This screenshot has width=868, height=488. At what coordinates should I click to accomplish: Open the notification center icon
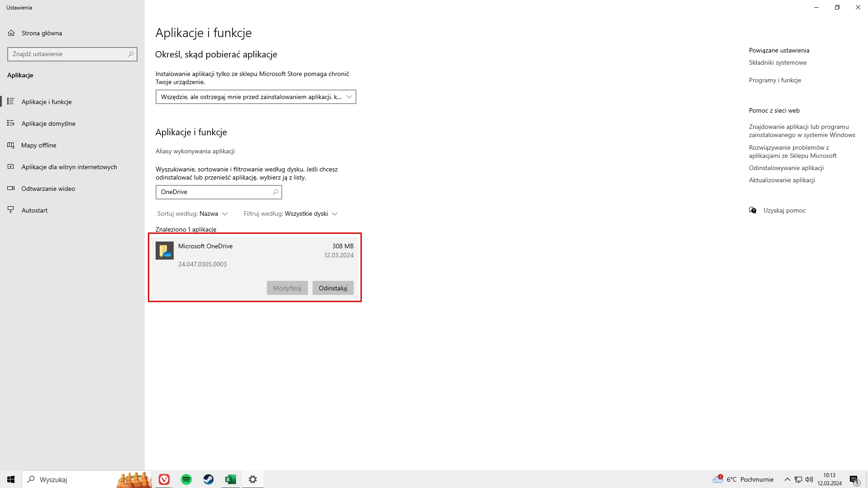[x=854, y=479]
